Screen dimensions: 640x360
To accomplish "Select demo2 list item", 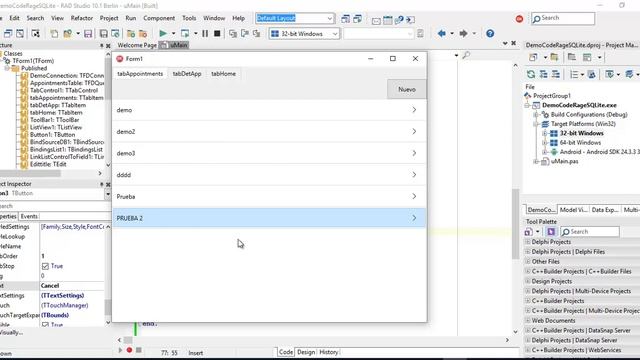I will 269,132.
